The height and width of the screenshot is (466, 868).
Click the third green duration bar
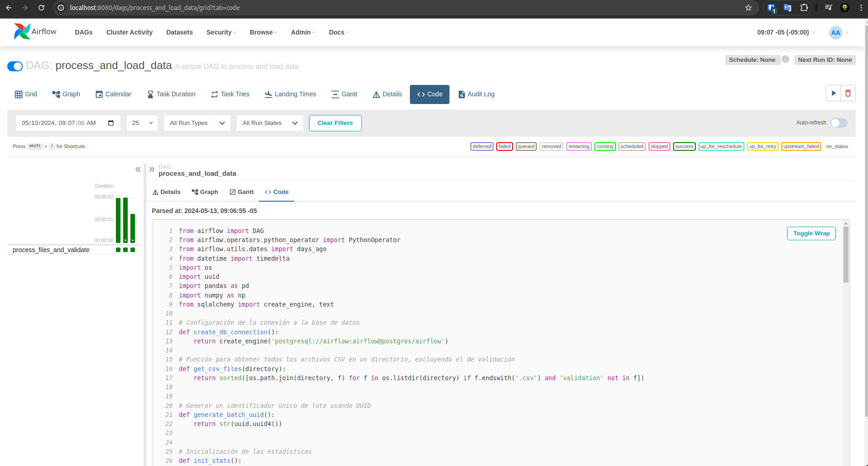tap(133, 228)
